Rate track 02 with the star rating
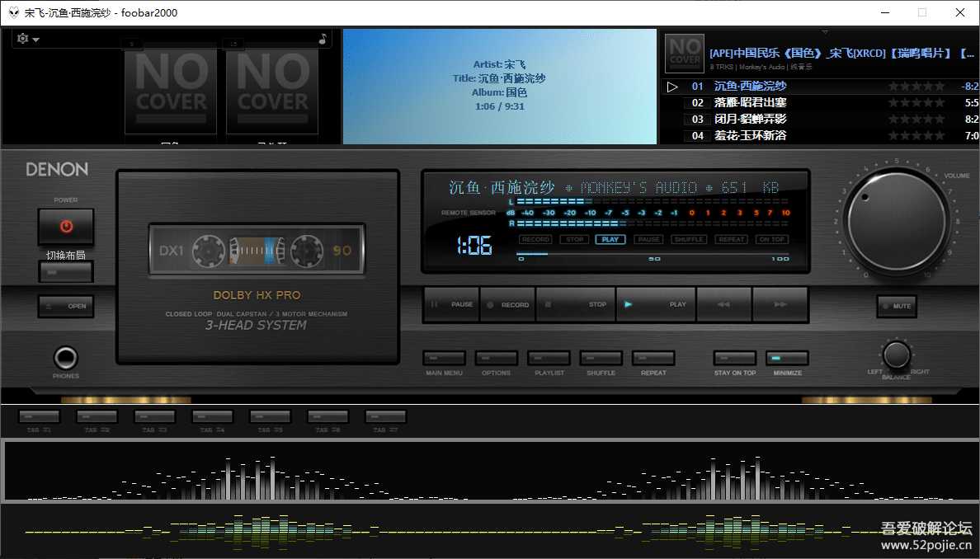 coord(916,102)
